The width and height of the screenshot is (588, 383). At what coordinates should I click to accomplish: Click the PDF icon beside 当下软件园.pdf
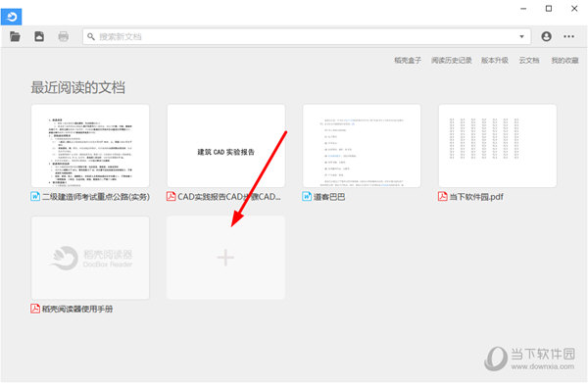pos(443,196)
